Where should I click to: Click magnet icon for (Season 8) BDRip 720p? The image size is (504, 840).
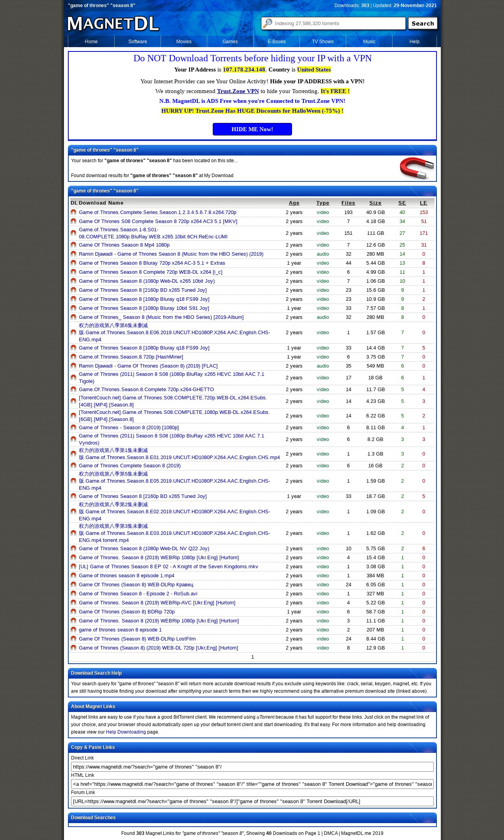point(73,612)
